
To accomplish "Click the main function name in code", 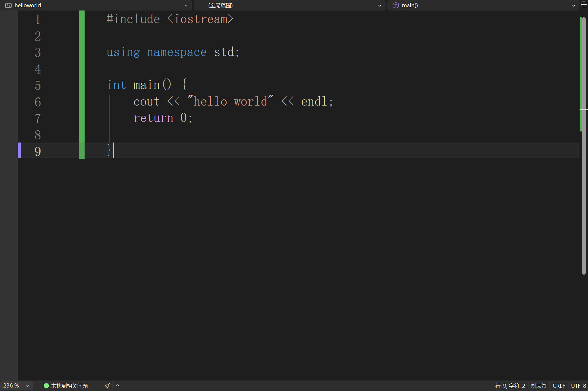I will point(146,85).
